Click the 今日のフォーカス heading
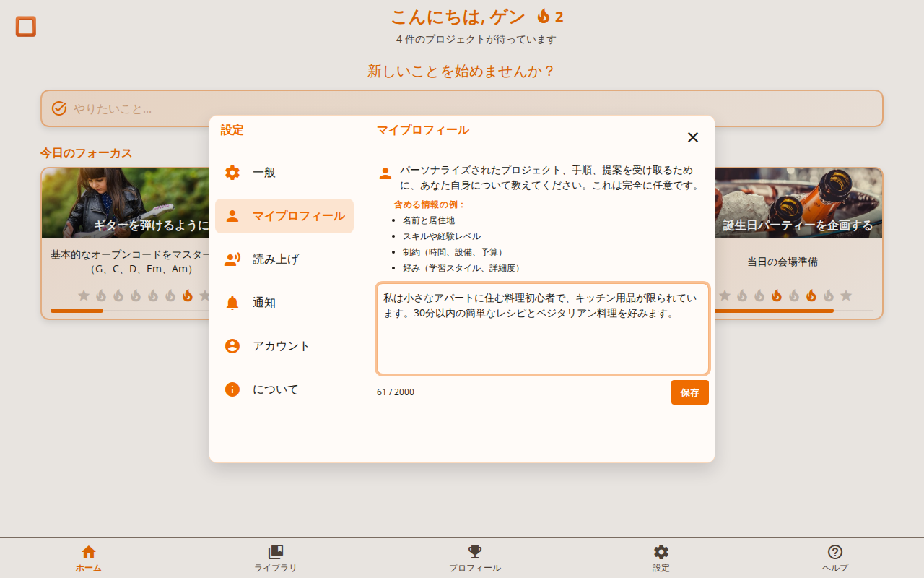Image resolution: width=924 pixels, height=578 pixels. click(x=86, y=153)
